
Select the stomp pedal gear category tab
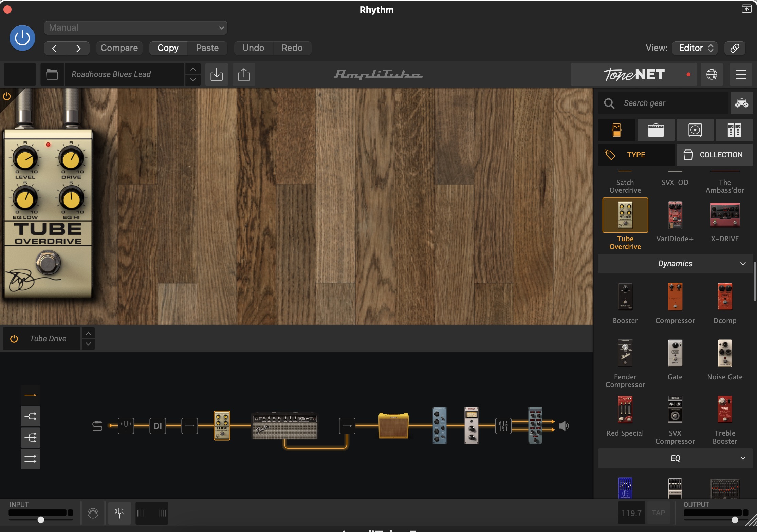(x=617, y=130)
